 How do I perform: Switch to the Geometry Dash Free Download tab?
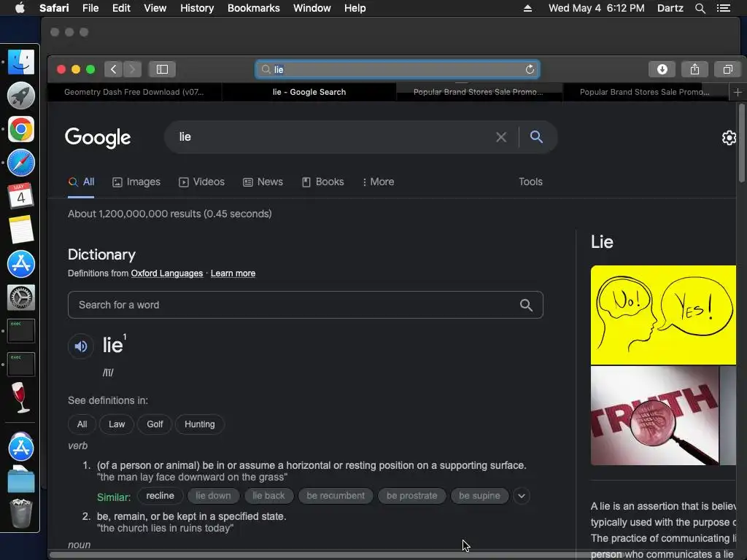pyautogui.click(x=134, y=92)
